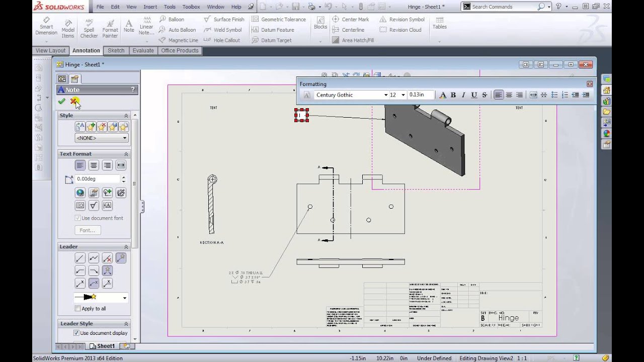Collapse the Style section

(126, 116)
